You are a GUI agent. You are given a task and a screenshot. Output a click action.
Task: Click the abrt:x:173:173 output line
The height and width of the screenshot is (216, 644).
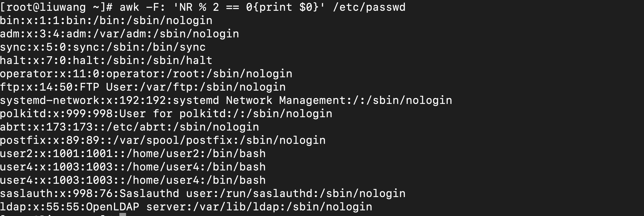pyautogui.click(x=129, y=127)
